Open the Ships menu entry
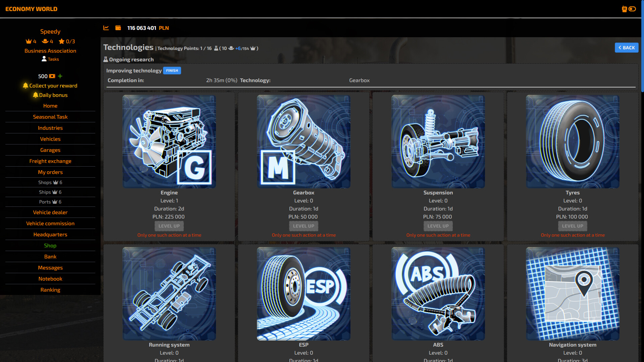This screenshot has width=644, height=362. click(50, 192)
